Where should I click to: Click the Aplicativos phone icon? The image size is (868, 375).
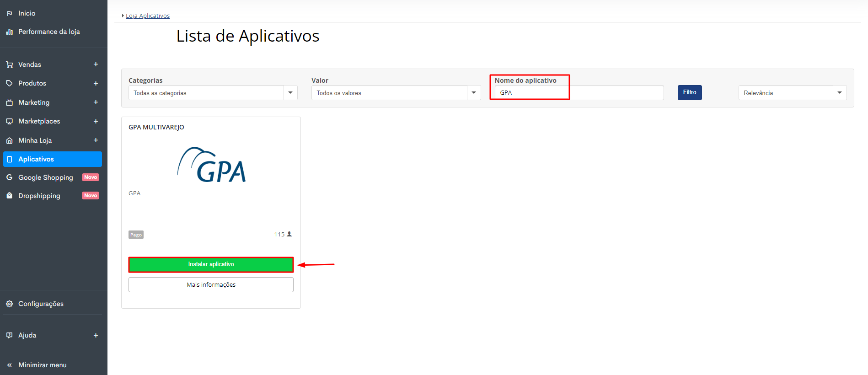tap(9, 159)
